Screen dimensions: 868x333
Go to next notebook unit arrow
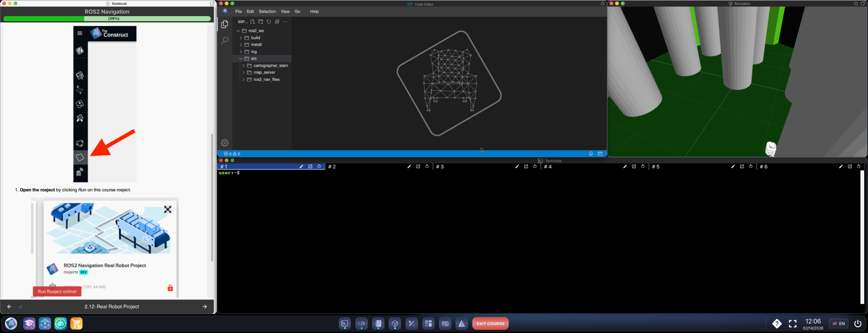[204, 307]
